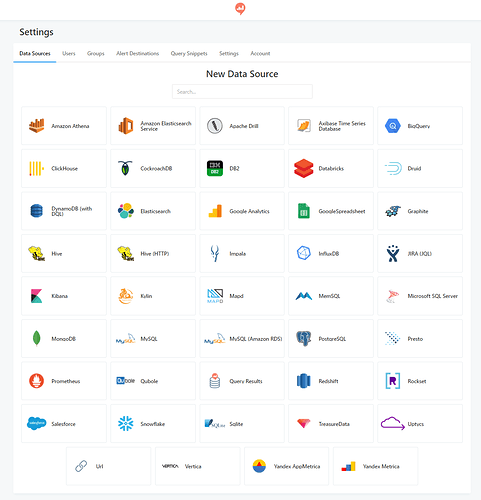Go to the Query Snippets tab
Screen dimensions: 481x500
189,53
